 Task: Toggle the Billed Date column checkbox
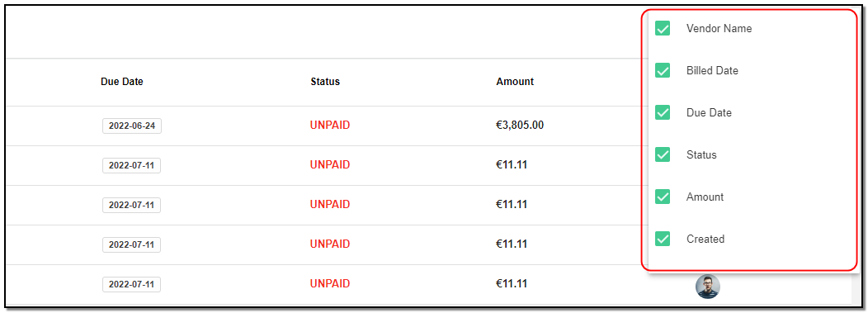663,70
